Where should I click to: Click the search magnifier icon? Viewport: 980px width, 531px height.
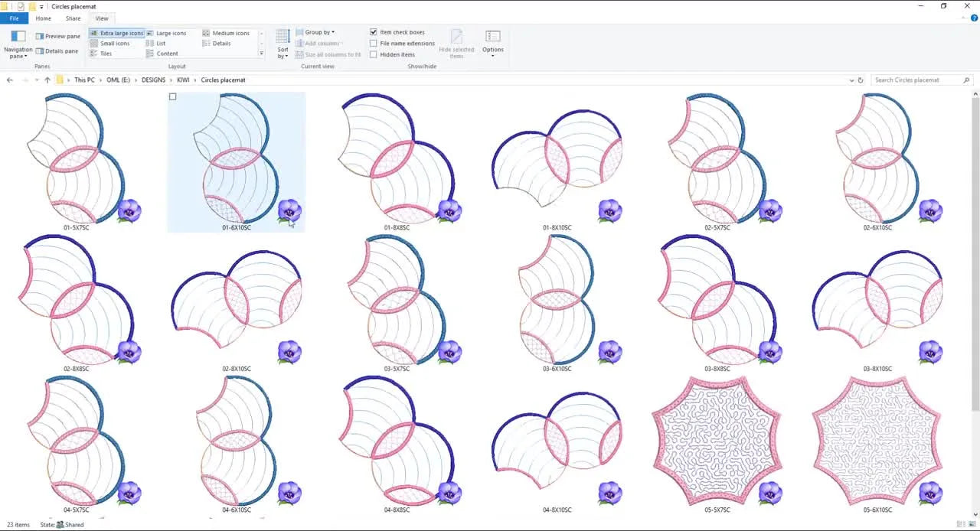tap(966, 80)
